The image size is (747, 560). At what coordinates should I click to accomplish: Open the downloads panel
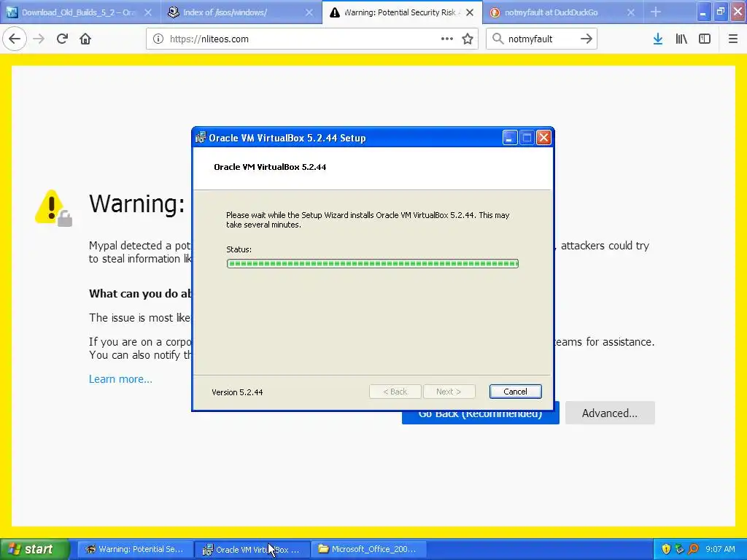658,39
